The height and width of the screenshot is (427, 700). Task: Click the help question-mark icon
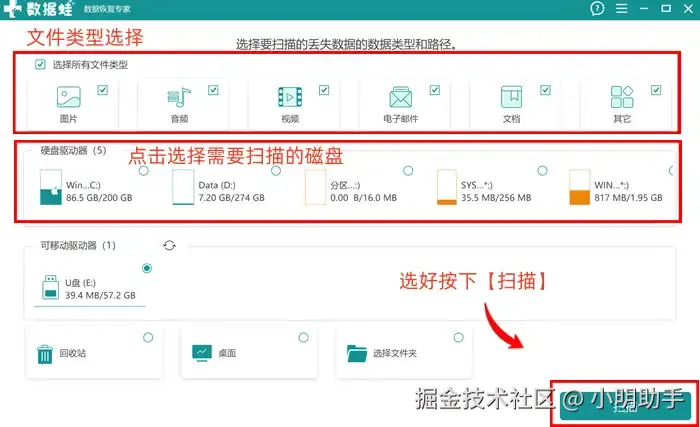[597, 8]
